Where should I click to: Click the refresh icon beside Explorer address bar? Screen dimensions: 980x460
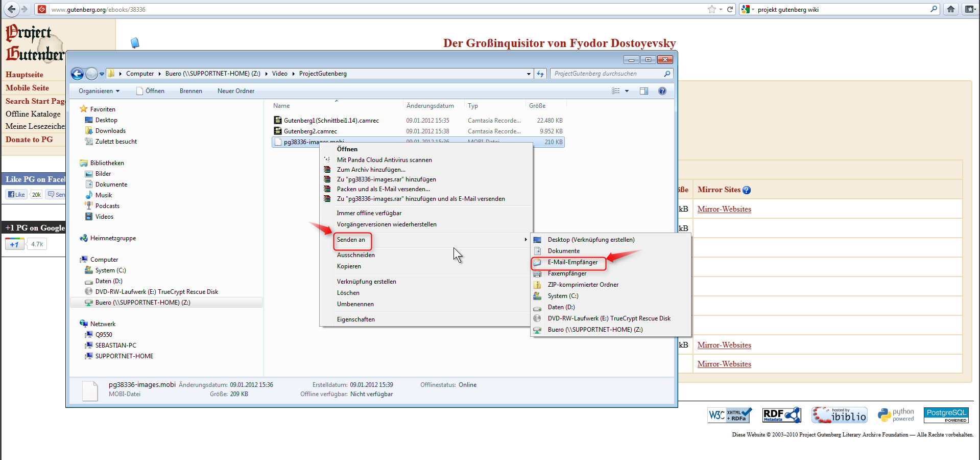tap(540, 74)
